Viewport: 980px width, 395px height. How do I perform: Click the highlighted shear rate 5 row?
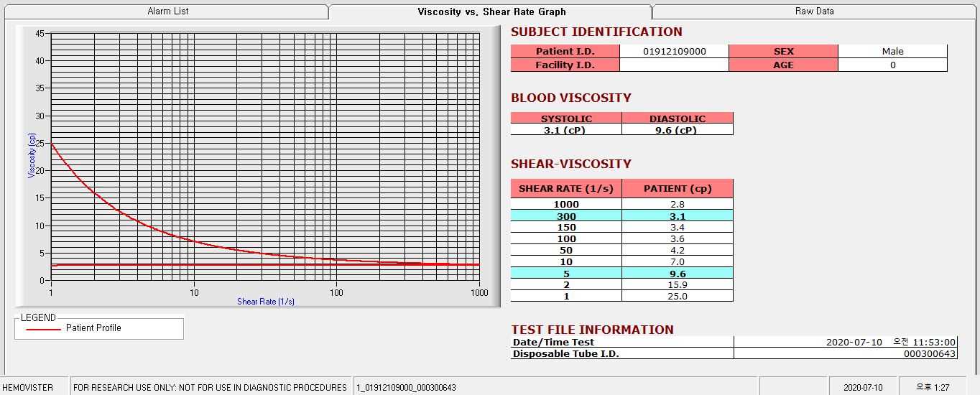pos(566,274)
